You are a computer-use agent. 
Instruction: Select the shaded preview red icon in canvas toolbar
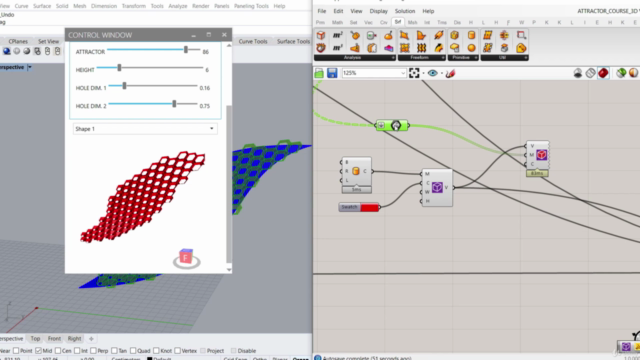coord(603,73)
